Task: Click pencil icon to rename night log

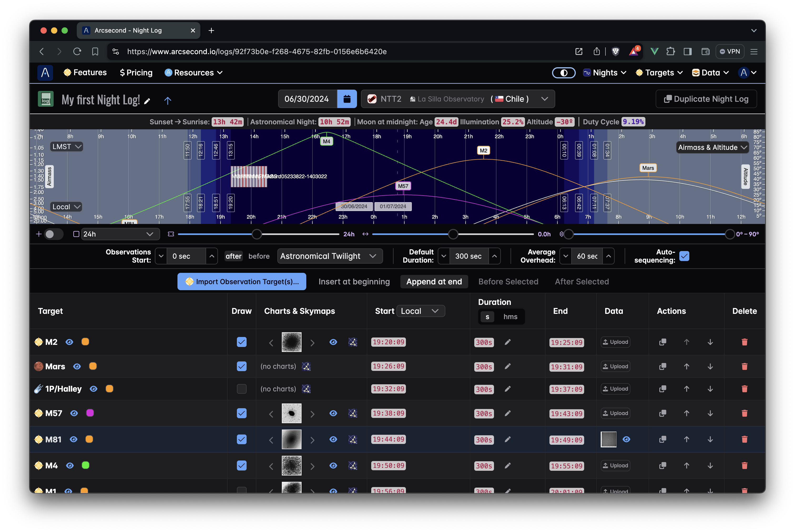Action: pyautogui.click(x=147, y=101)
